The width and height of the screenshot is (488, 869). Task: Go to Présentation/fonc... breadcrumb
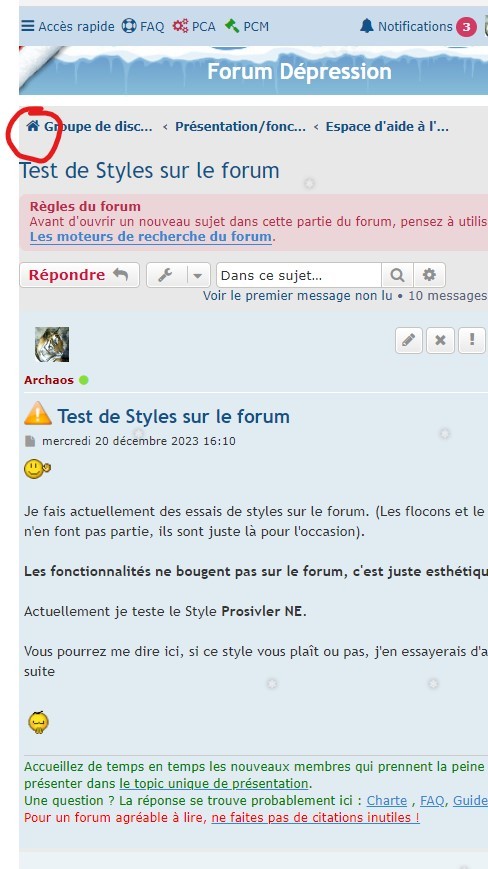240,126
